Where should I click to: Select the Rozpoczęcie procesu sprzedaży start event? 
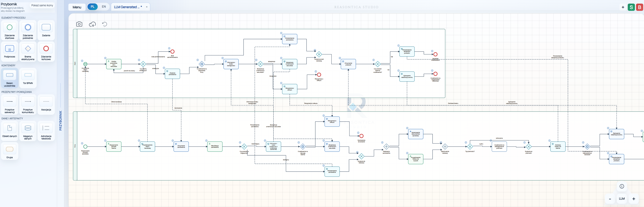85,147
